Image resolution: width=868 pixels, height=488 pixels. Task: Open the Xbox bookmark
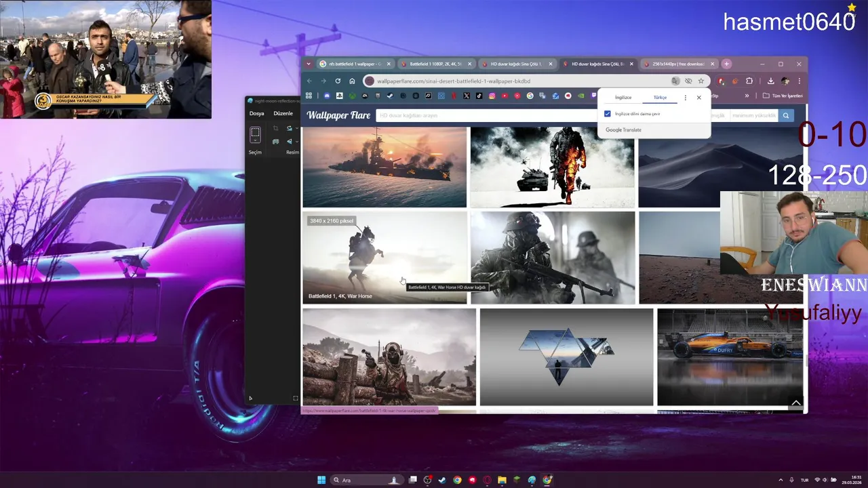353,96
